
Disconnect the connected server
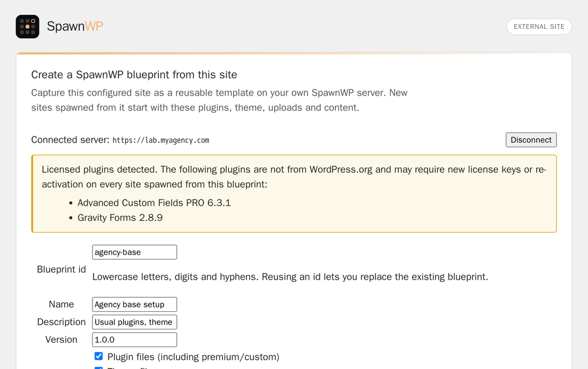pos(531,140)
